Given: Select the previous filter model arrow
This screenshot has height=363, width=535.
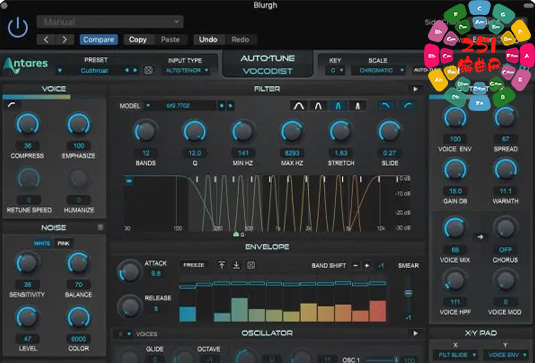Looking at the screenshot, I should click(x=221, y=106).
